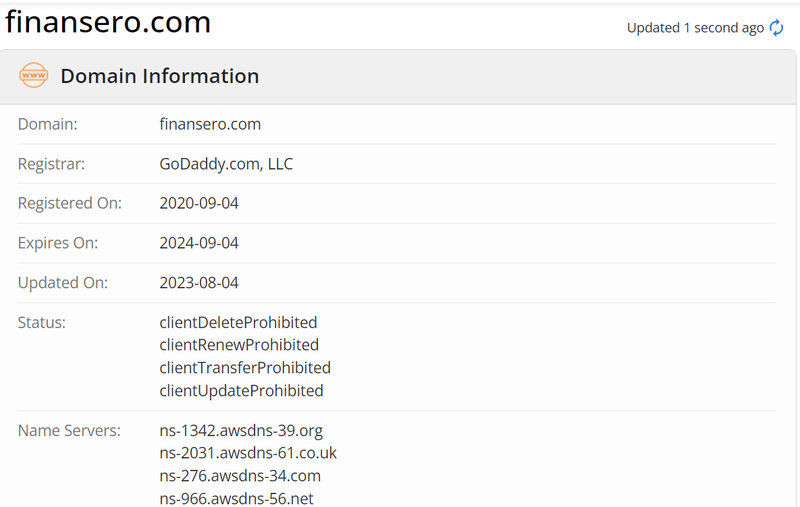Screen dimensions: 800x507
Task: Click the blue refresh arrows icon
Action: (x=776, y=28)
